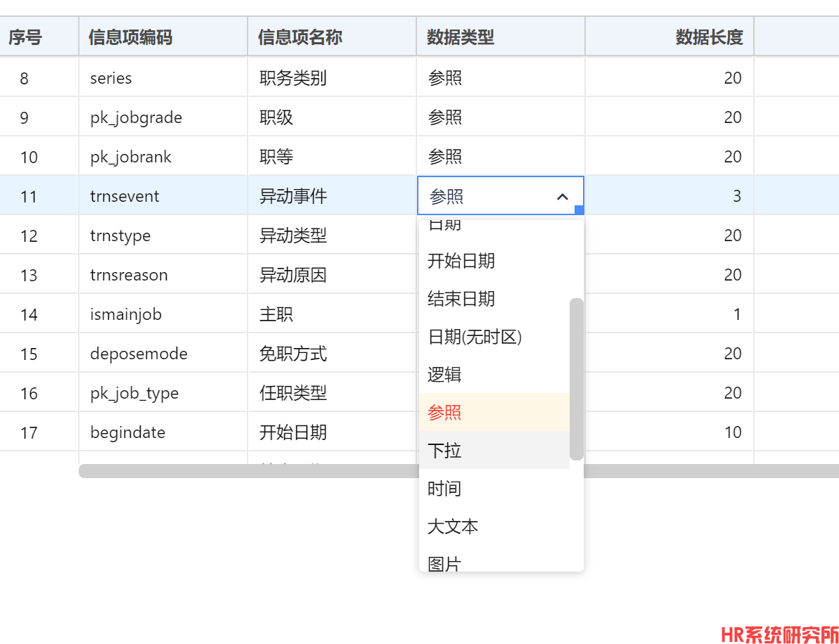Click the 信息项编码 column header
Image resolution: width=839 pixels, height=644 pixels.
130,37
